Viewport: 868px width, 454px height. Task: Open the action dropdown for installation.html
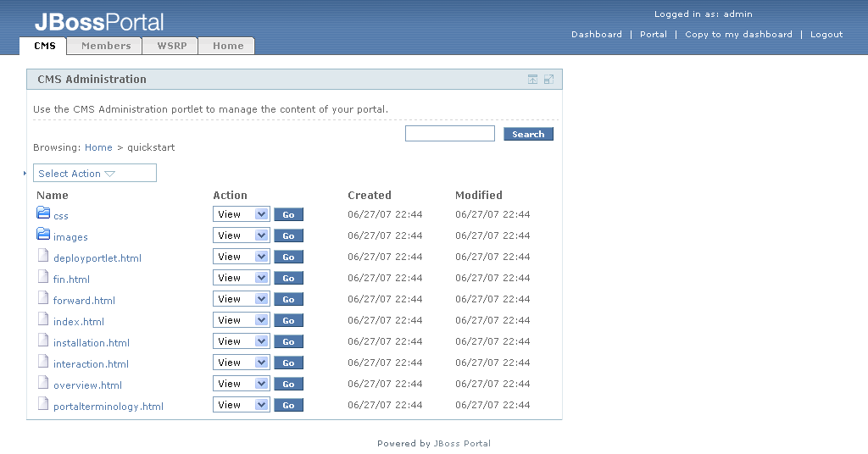241,341
